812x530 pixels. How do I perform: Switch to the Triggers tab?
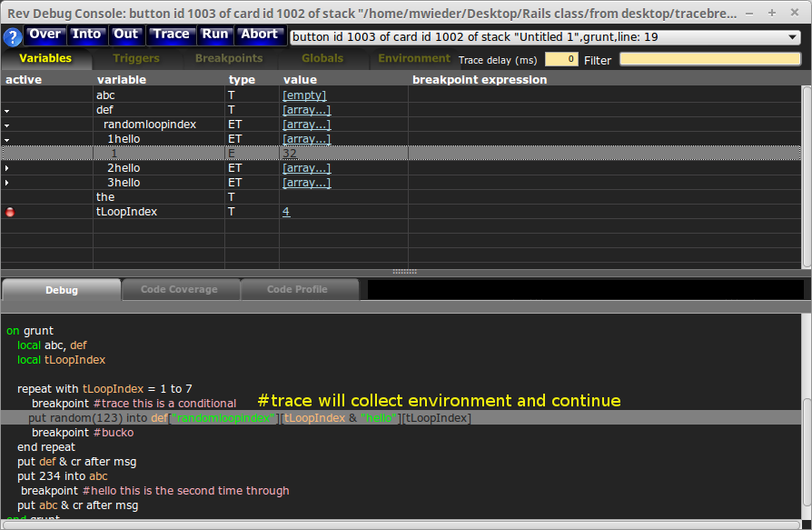point(134,57)
